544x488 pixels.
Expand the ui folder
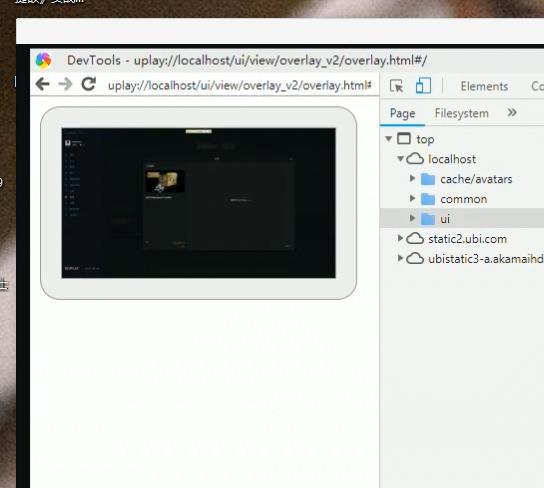[413, 218]
